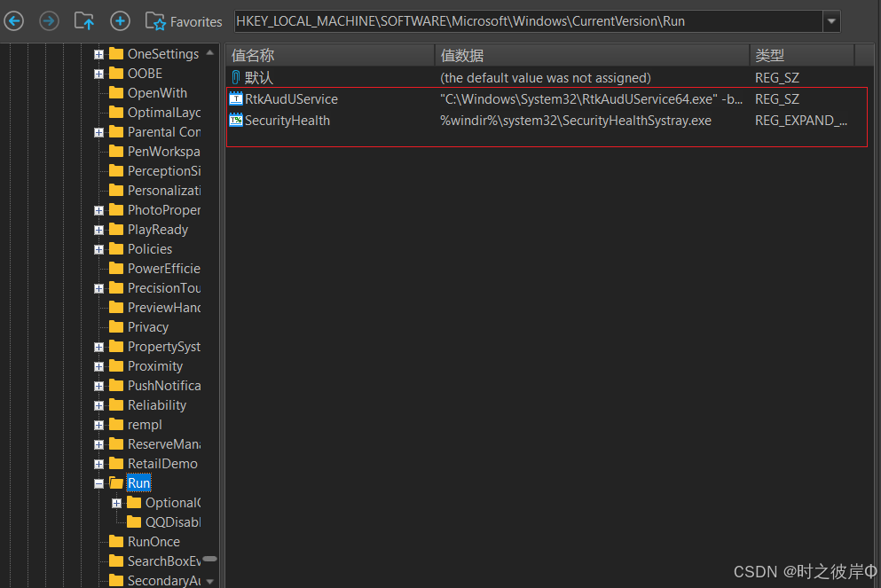
Task: Click the Policies folder icon
Action: click(116, 249)
